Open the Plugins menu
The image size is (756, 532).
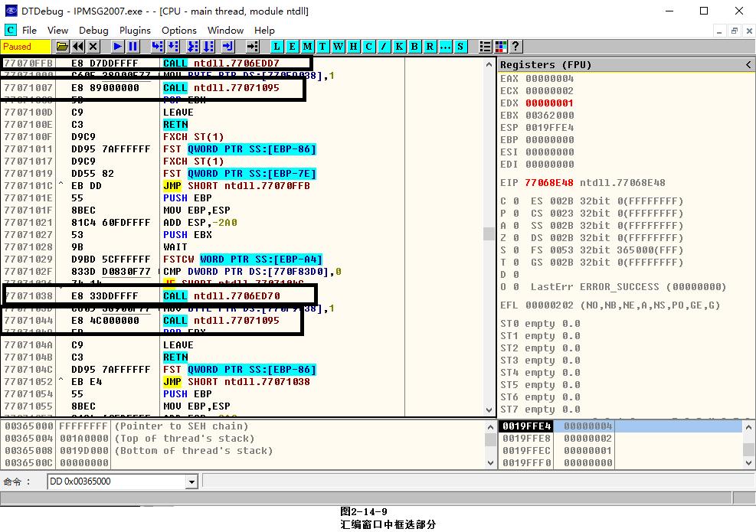(135, 30)
